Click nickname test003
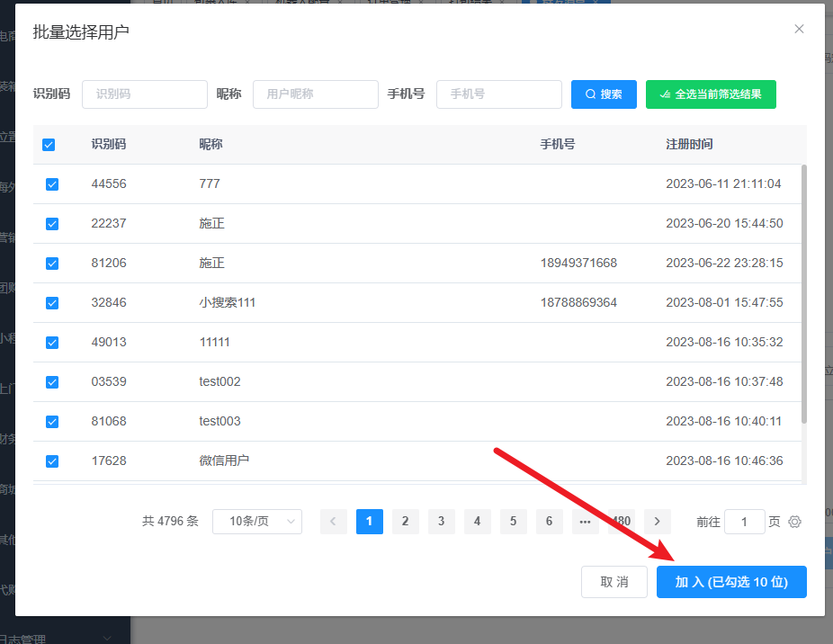Image resolution: width=833 pixels, height=644 pixels. 219,421
